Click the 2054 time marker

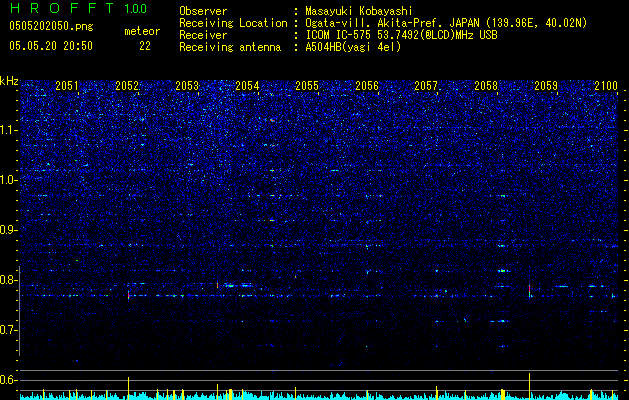tap(247, 85)
